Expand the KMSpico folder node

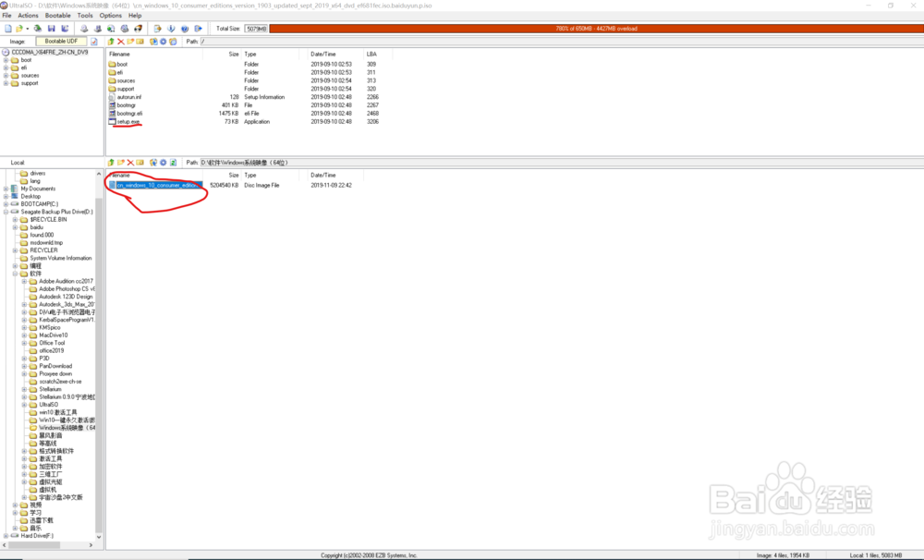pos(24,327)
